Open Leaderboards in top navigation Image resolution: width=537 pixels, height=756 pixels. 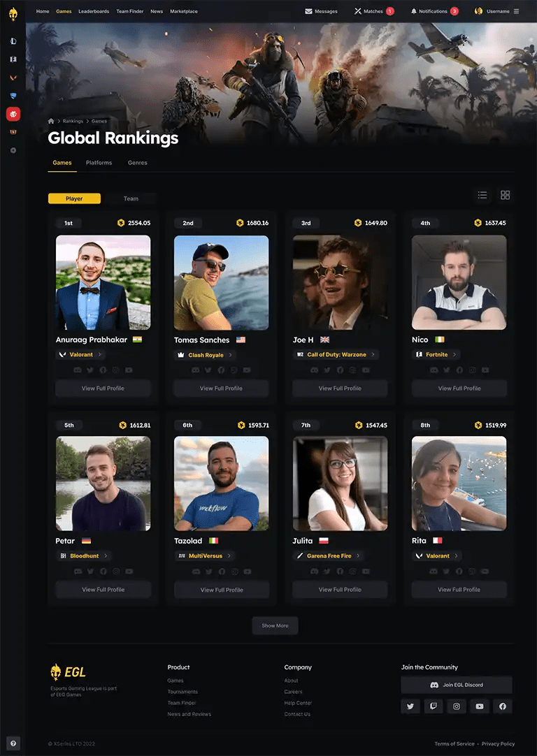pyautogui.click(x=94, y=11)
